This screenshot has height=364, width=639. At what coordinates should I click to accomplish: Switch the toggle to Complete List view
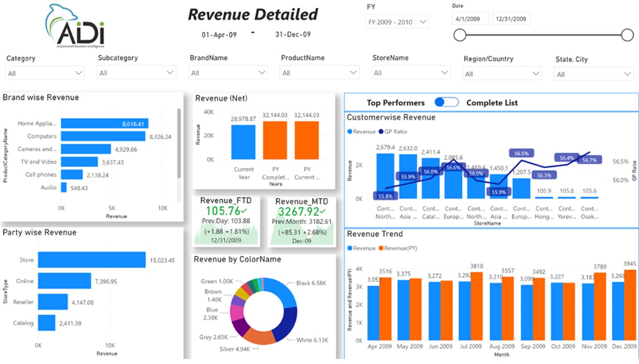tap(446, 102)
